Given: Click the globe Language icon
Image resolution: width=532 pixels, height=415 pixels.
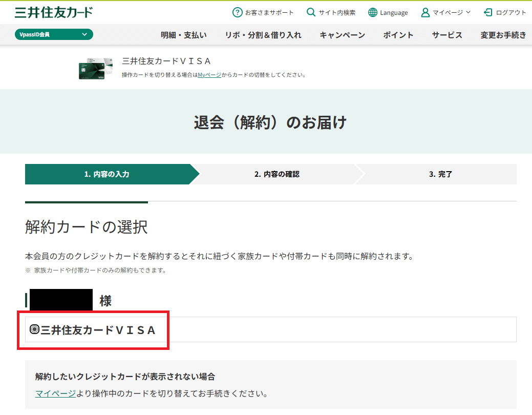Looking at the screenshot, I should [373, 12].
